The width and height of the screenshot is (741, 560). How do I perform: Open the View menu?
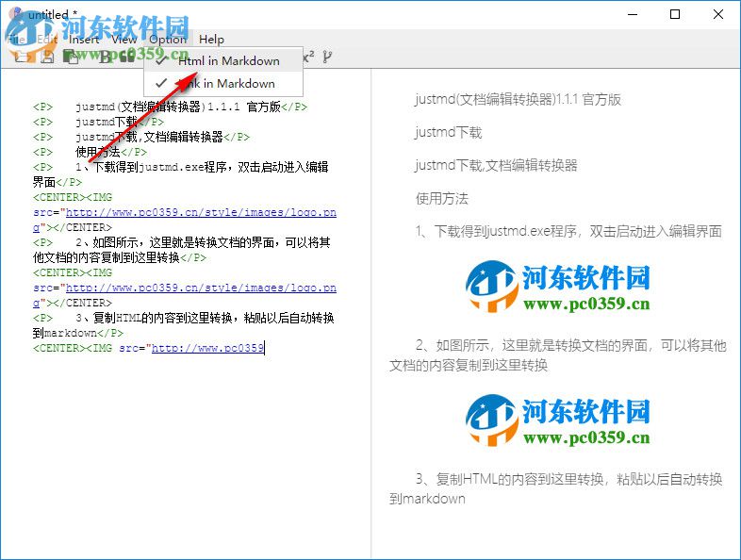pyautogui.click(x=123, y=40)
